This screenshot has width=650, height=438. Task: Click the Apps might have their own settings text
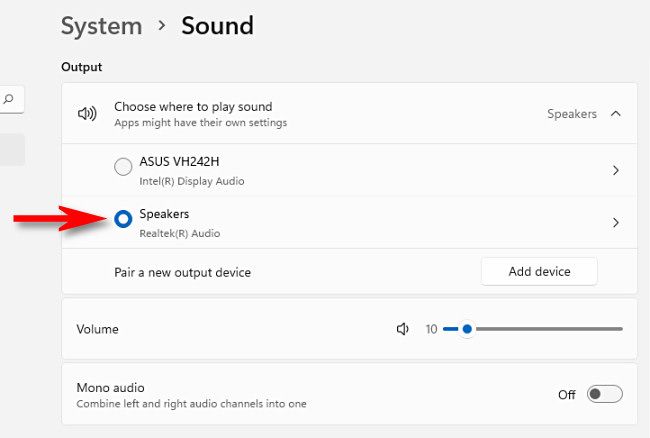coord(201,123)
